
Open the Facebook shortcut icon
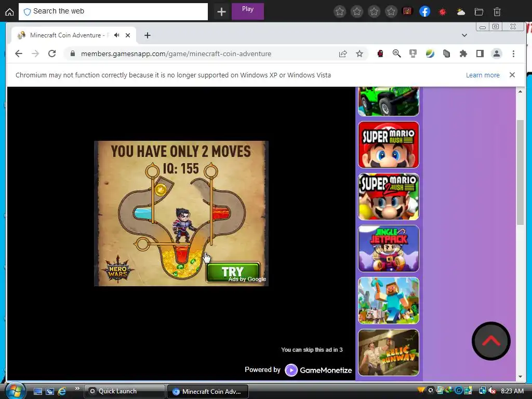pyautogui.click(x=425, y=12)
